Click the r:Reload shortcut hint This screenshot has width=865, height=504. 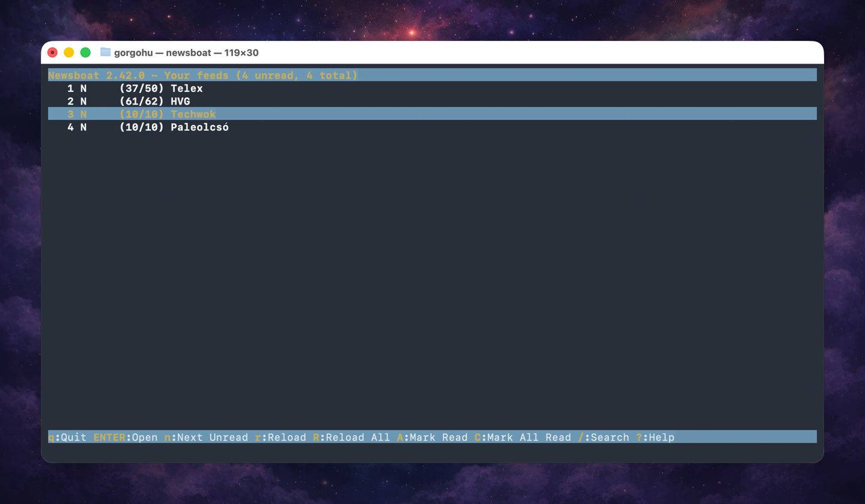(281, 437)
